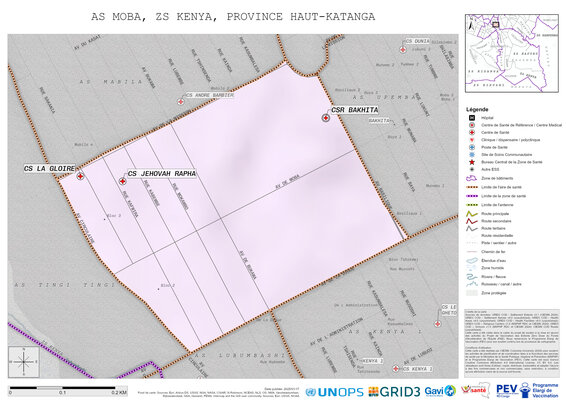This screenshot has height=400, width=566.
Task: Click the CS ANDRE BARBIER label
Action: 209,95
